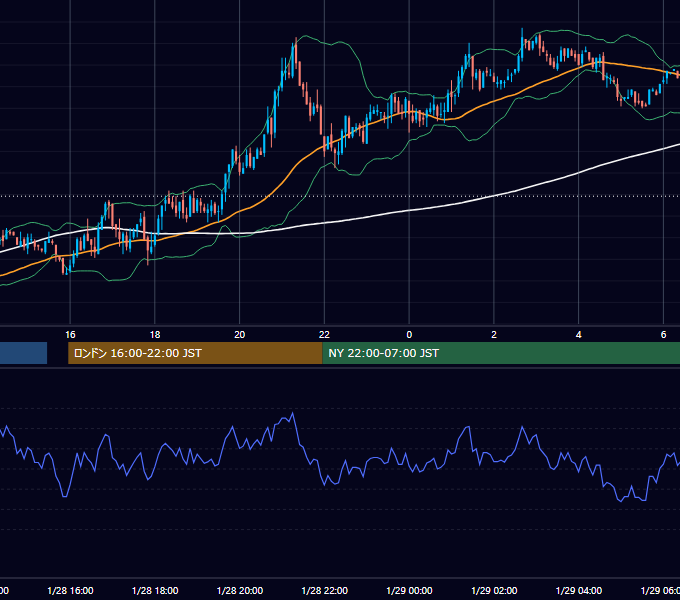
Task: Click the hour label 6 on price chart axis
Action: click(663, 334)
